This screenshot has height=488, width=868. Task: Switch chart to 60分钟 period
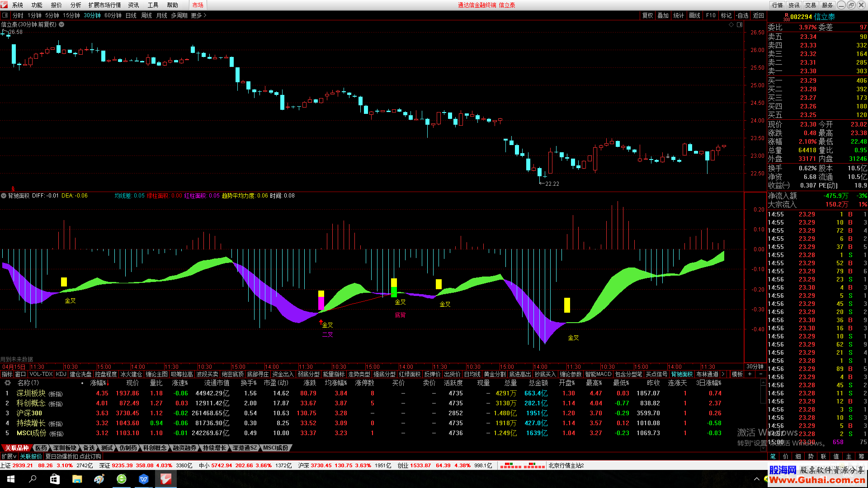coord(113,15)
